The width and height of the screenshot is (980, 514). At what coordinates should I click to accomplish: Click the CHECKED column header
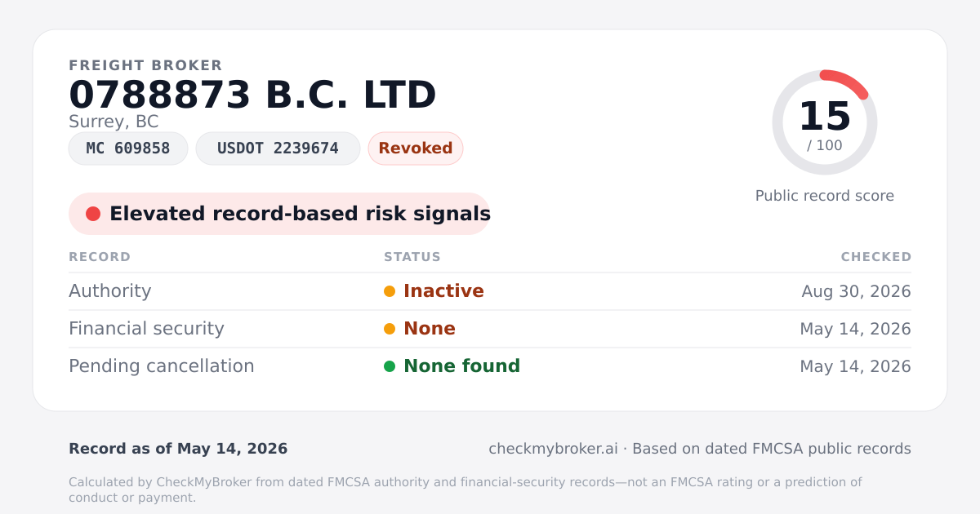click(876, 257)
